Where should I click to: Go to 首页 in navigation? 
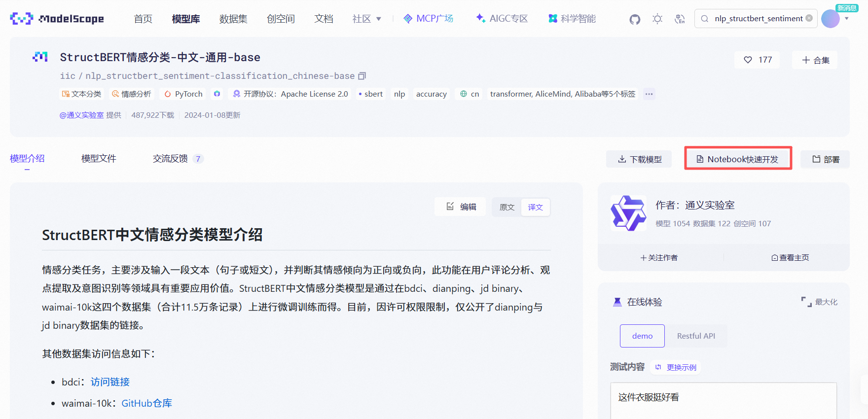143,19
